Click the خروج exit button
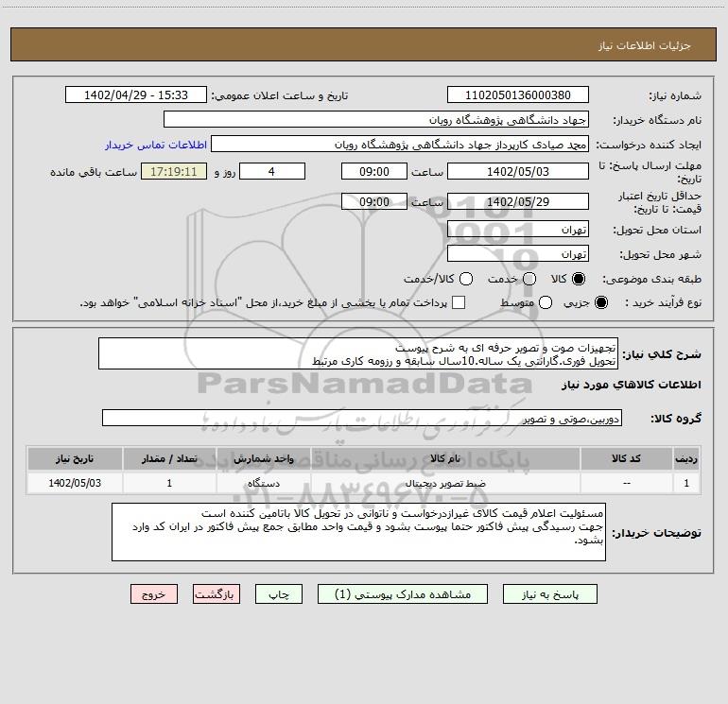The width and height of the screenshot is (728, 704). click(x=154, y=594)
